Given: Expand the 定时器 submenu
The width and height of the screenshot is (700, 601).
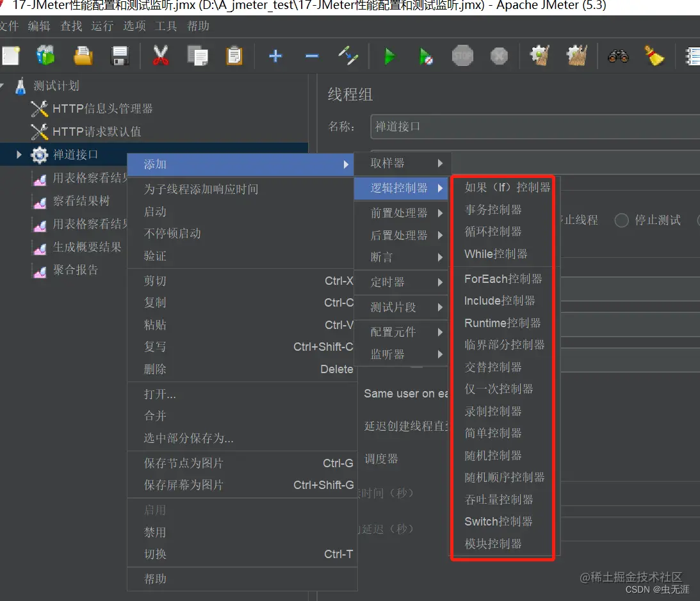Looking at the screenshot, I should click(x=389, y=282).
